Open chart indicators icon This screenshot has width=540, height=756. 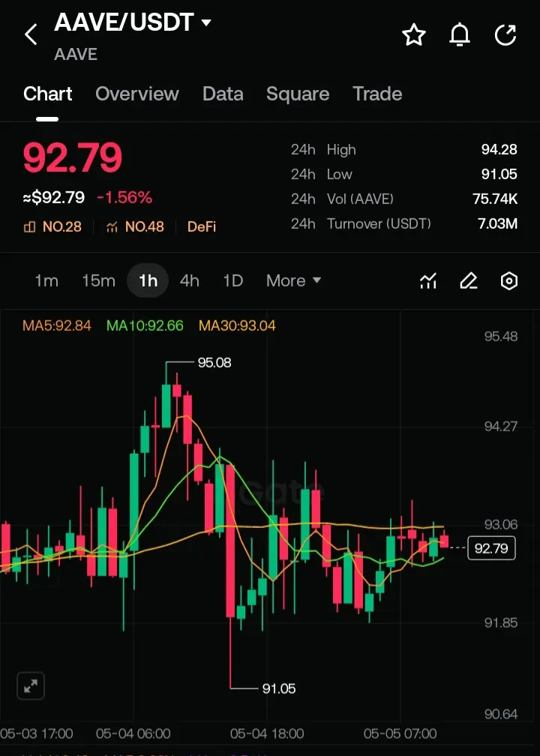coord(428,280)
